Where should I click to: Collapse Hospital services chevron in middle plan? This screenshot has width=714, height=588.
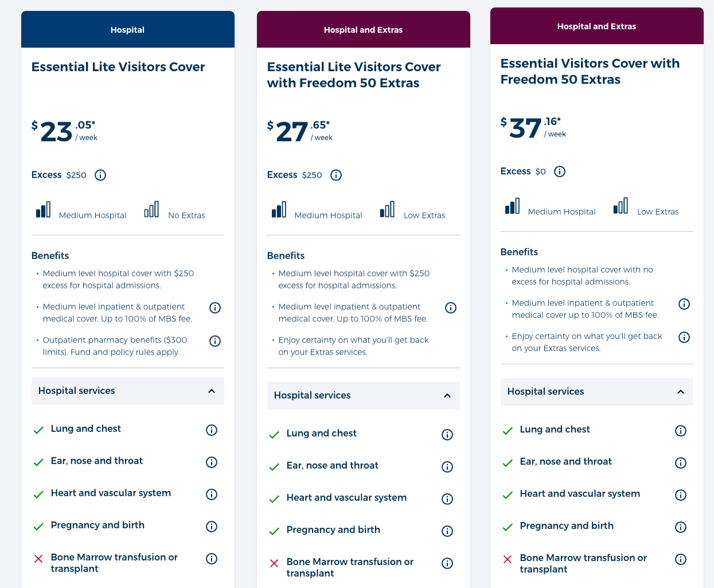447,396
